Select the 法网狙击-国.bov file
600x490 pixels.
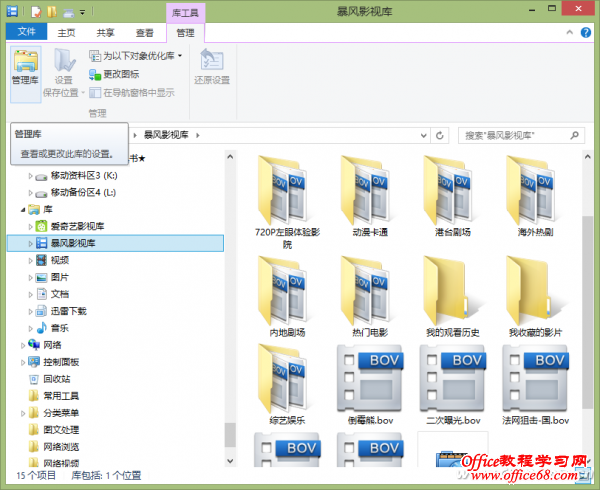coord(535,384)
